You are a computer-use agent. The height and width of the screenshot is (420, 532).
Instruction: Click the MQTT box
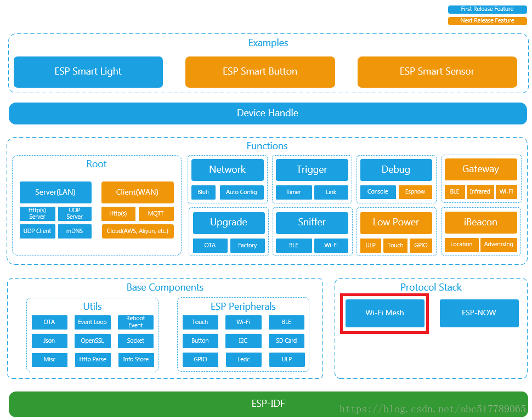[x=156, y=214]
